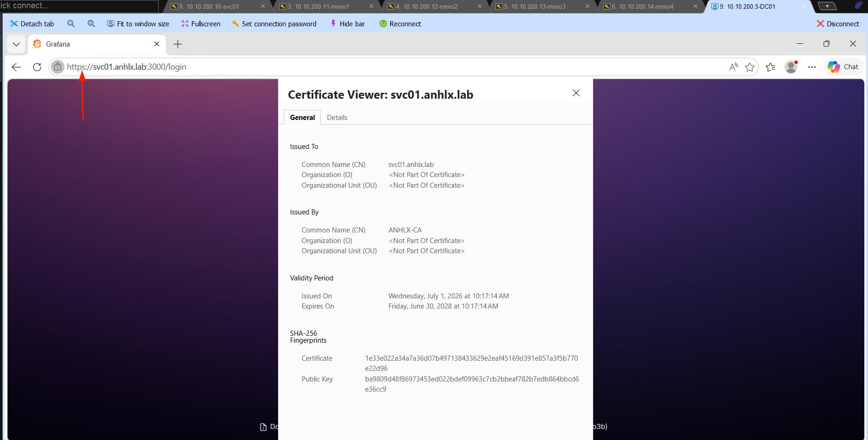Open a new browser tab
The image size is (868, 440).
(x=178, y=44)
